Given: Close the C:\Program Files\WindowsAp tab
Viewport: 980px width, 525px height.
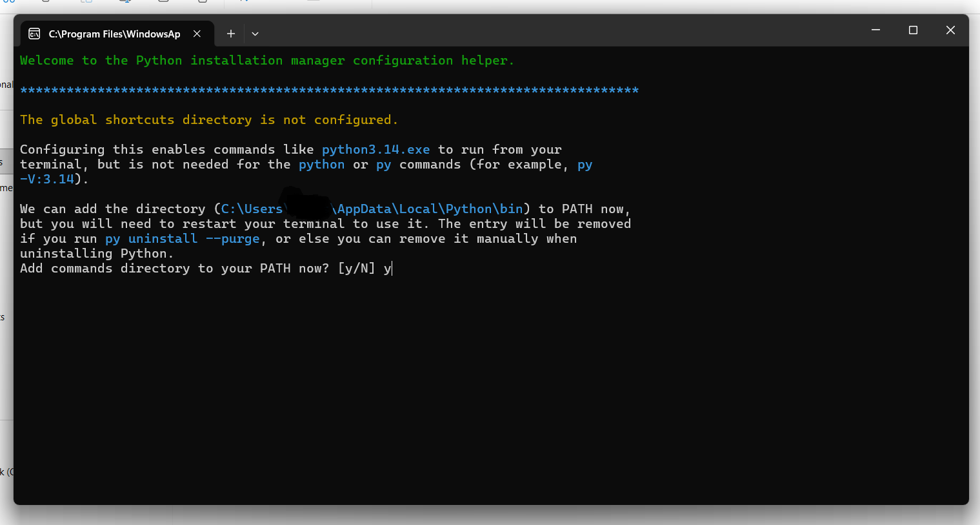Looking at the screenshot, I should tap(197, 34).
